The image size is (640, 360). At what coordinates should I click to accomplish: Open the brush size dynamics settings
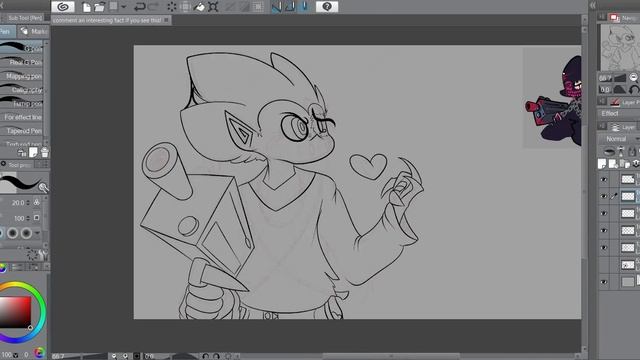(x=37, y=202)
